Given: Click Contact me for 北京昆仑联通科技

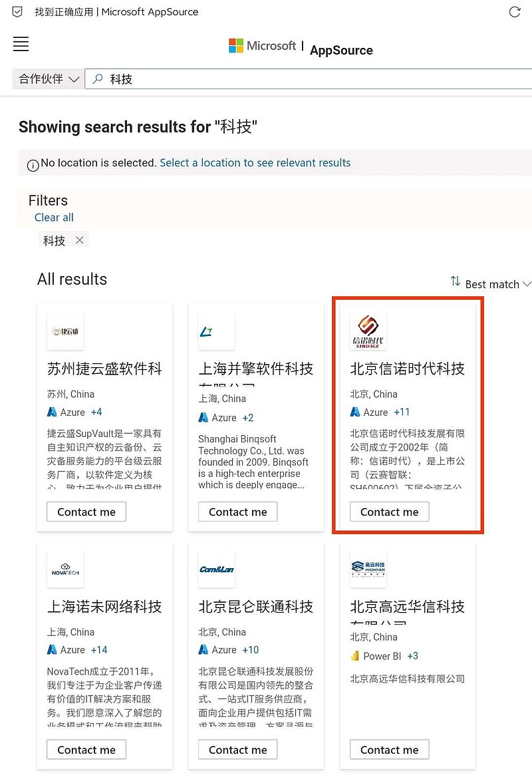Looking at the screenshot, I should pyautogui.click(x=238, y=749).
